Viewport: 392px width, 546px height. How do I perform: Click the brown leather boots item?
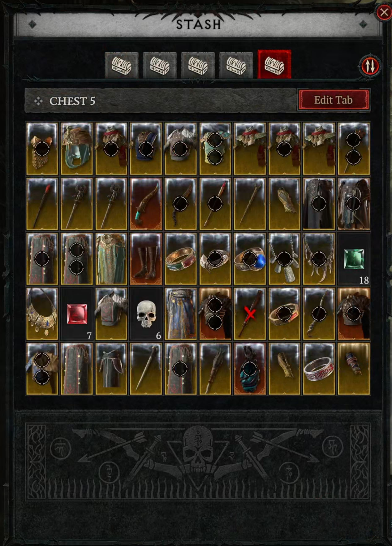(x=146, y=259)
